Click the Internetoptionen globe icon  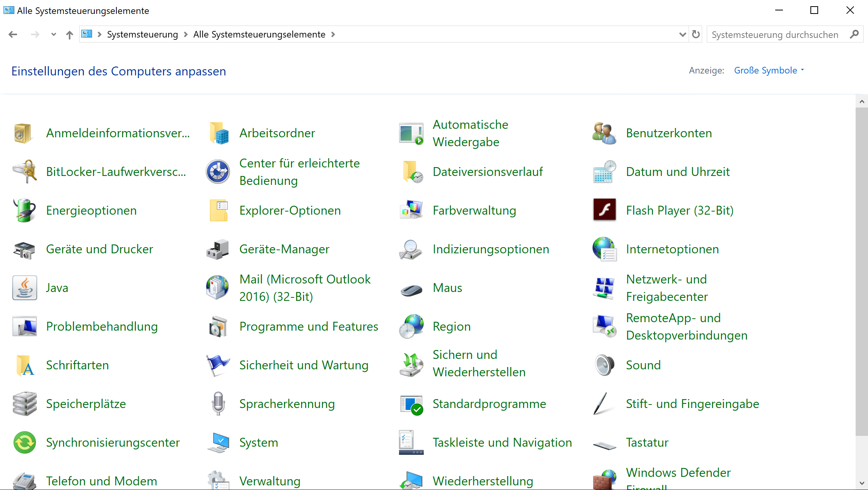coord(604,249)
